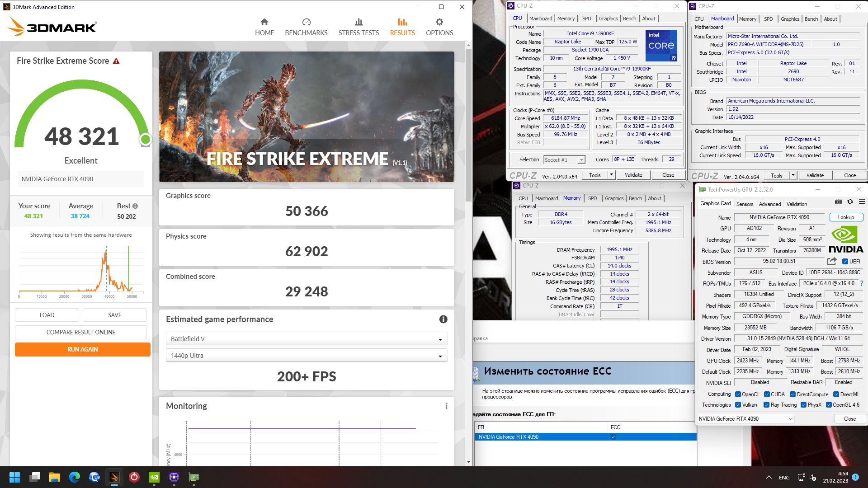Click the GPU-Z taskbar icon
The height and width of the screenshot is (488, 868).
(194, 477)
